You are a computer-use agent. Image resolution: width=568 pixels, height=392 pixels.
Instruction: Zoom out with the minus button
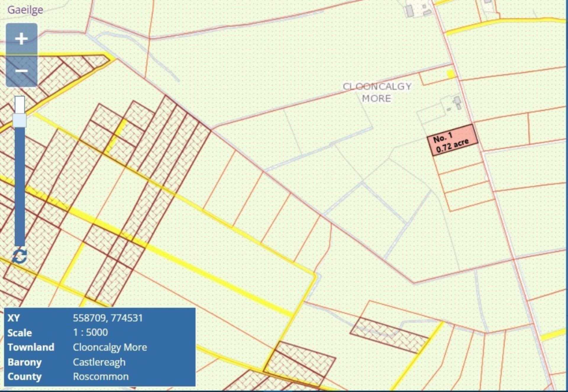pos(21,71)
